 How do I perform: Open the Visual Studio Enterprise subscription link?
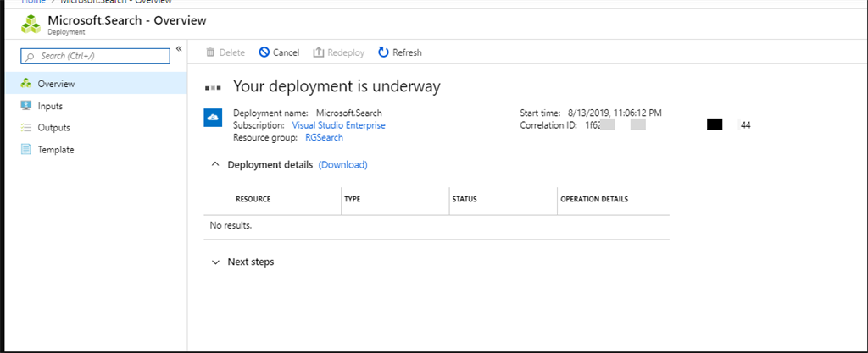pos(338,125)
